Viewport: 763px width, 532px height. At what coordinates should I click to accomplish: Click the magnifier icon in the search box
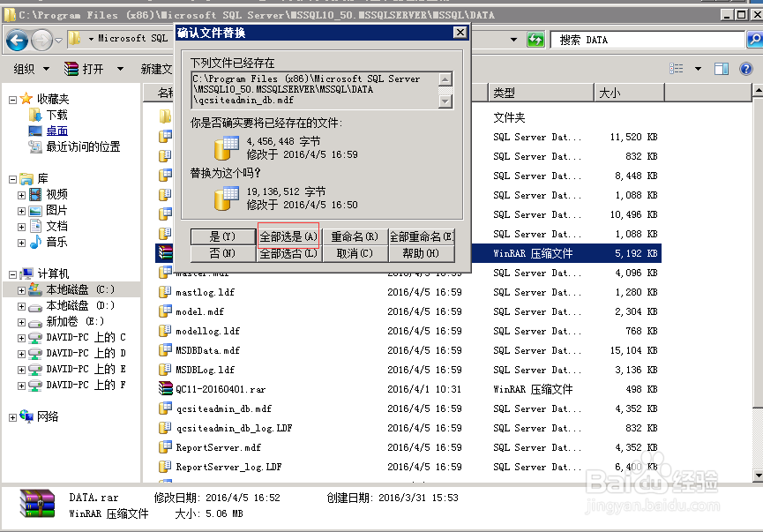tap(753, 39)
